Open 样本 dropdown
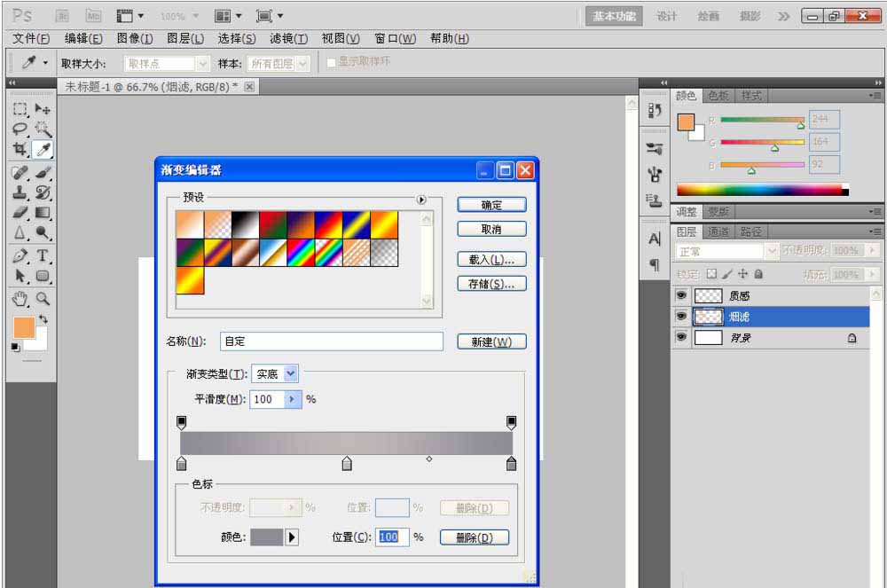 click(x=303, y=64)
